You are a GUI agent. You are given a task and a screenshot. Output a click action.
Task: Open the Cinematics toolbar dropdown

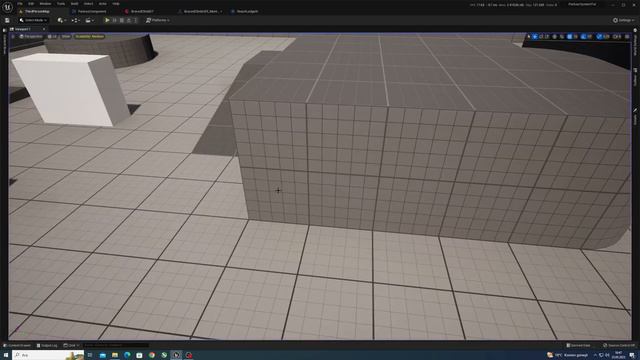click(x=90, y=20)
